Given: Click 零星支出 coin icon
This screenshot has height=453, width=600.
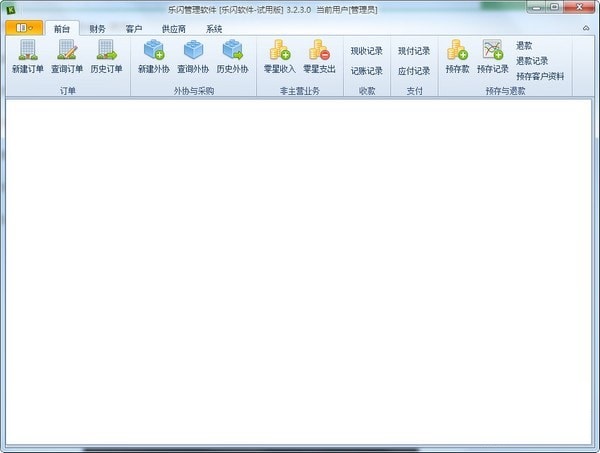Looking at the screenshot, I should pos(320,51).
